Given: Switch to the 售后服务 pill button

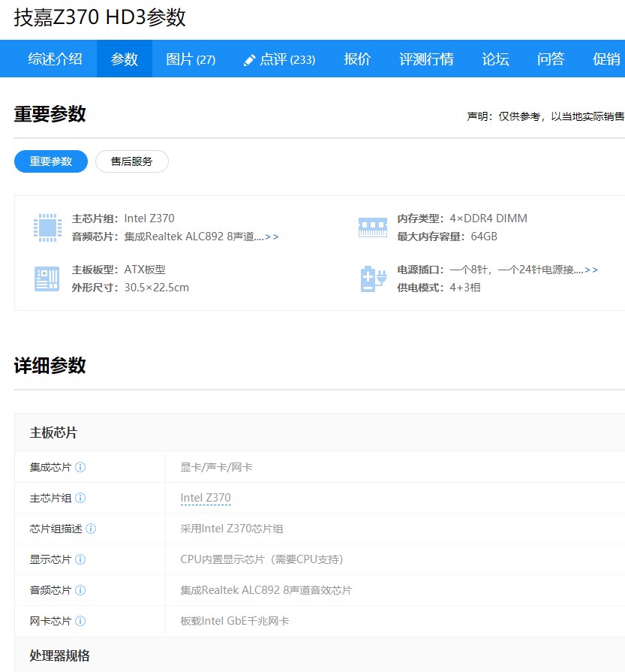Looking at the screenshot, I should tap(132, 161).
